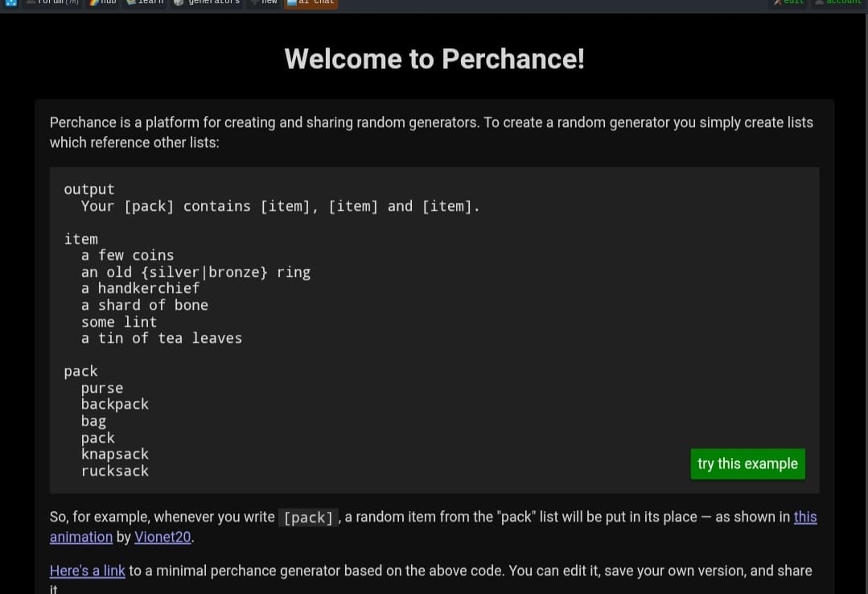
Task: Click the 'some lint' line
Action: 119,322
